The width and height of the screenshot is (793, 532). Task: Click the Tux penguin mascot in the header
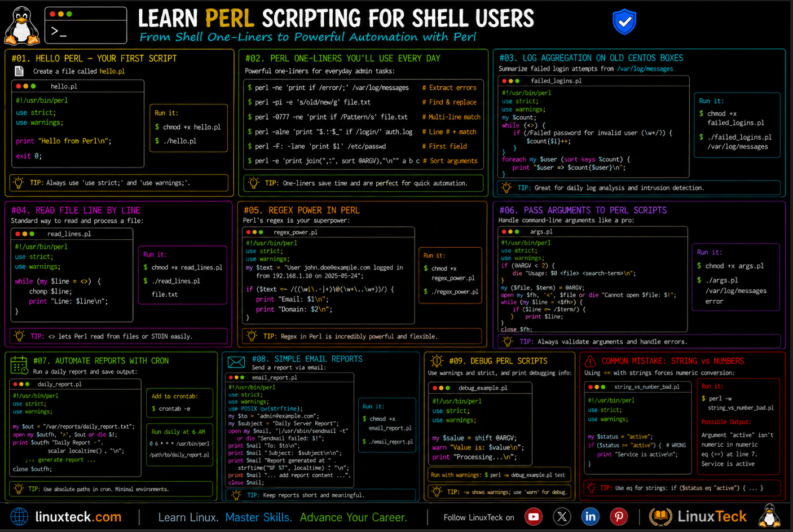pyautogui.click(x=22, y=25)
